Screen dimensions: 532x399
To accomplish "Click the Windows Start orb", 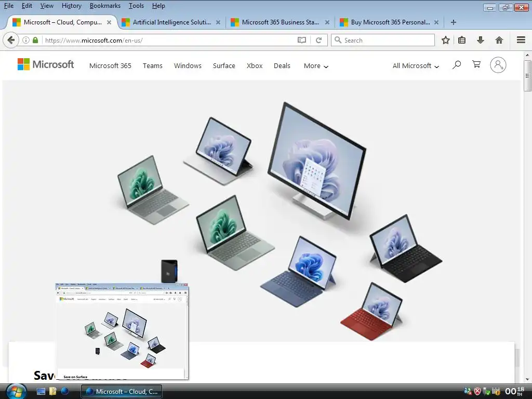I will pyautogui.click(x=16, y=392).
